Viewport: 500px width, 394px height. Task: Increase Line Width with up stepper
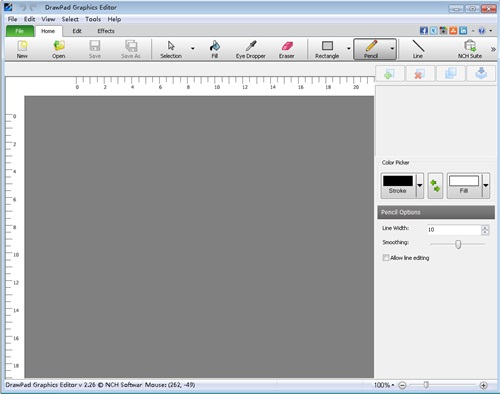485,227
